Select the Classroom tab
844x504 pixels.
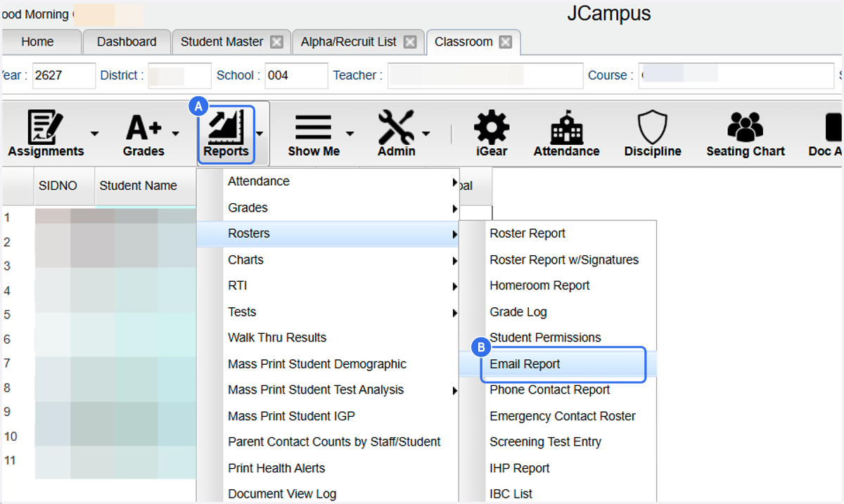click(463, 42)
